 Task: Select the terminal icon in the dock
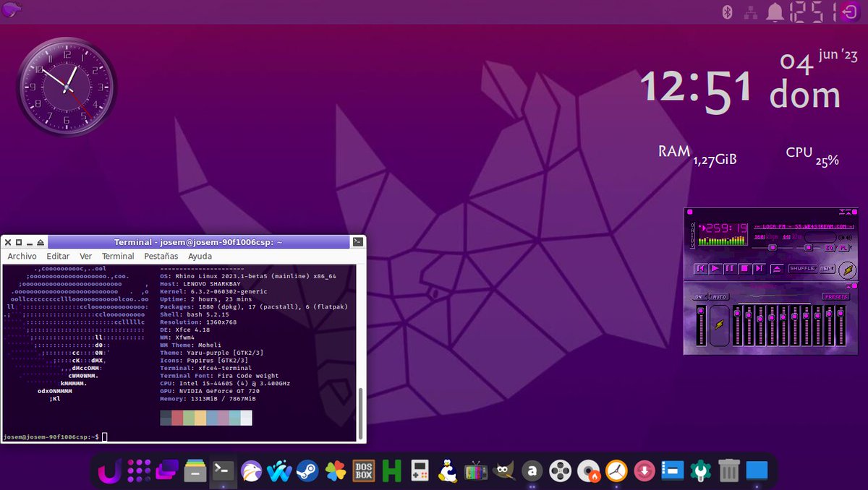223,472
